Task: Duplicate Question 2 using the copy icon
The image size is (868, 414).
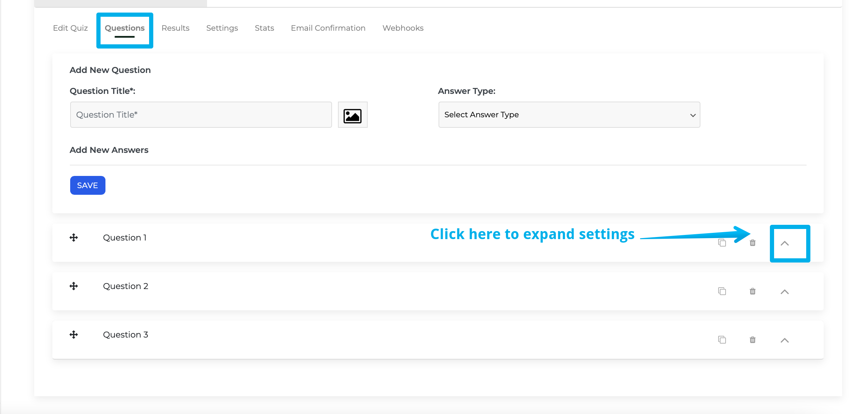Action: click(x=722, y=291)
